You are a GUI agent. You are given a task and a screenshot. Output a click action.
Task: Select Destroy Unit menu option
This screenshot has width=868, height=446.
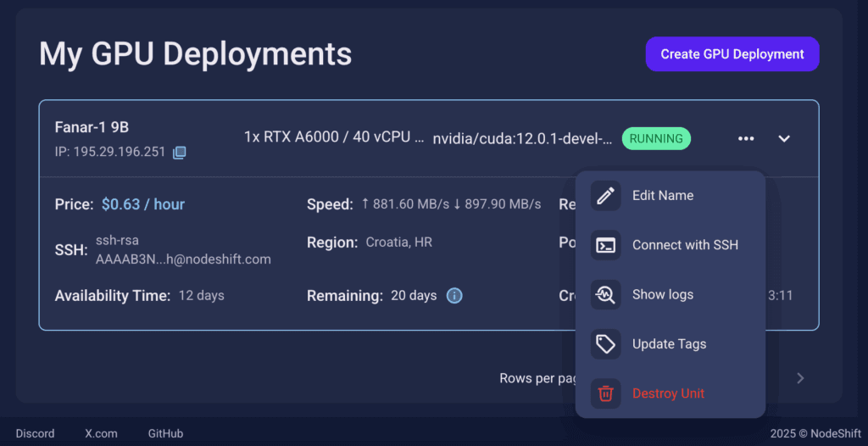(670, 394)
